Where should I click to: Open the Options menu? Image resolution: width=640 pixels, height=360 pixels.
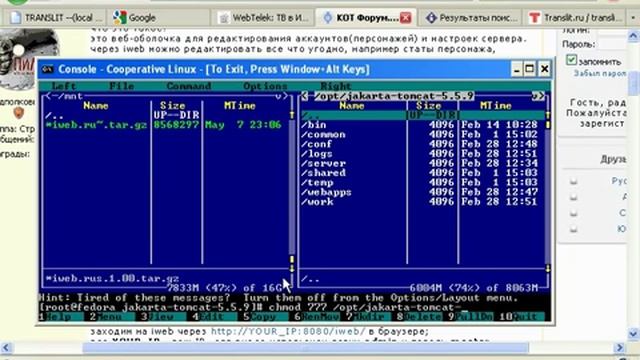265,86
